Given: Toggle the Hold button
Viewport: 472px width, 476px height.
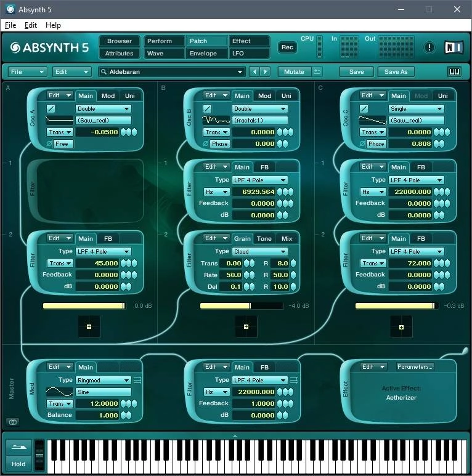Looking at the screenshot, I should (x=18, y=464).
